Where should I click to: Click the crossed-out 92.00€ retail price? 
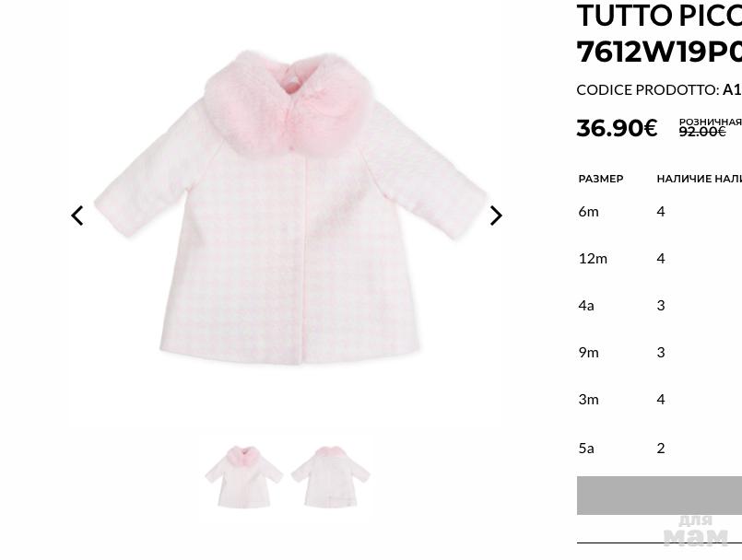(x=702, y=133)
